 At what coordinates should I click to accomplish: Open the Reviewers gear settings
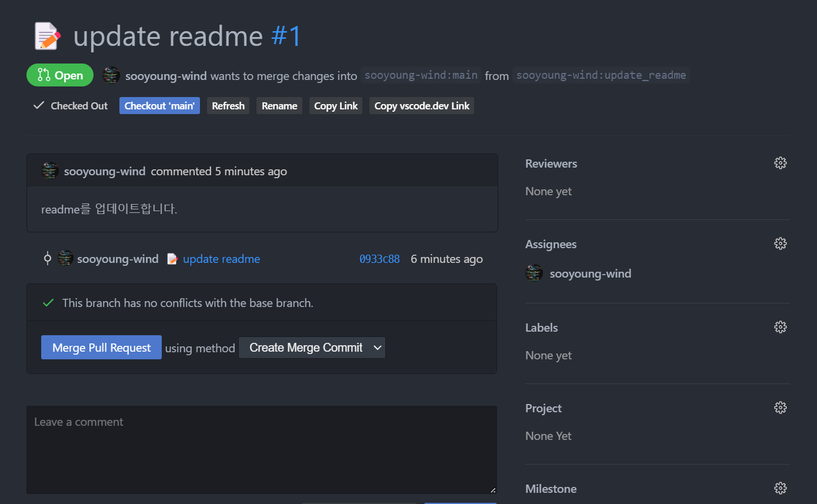click(x=780, y=163)
